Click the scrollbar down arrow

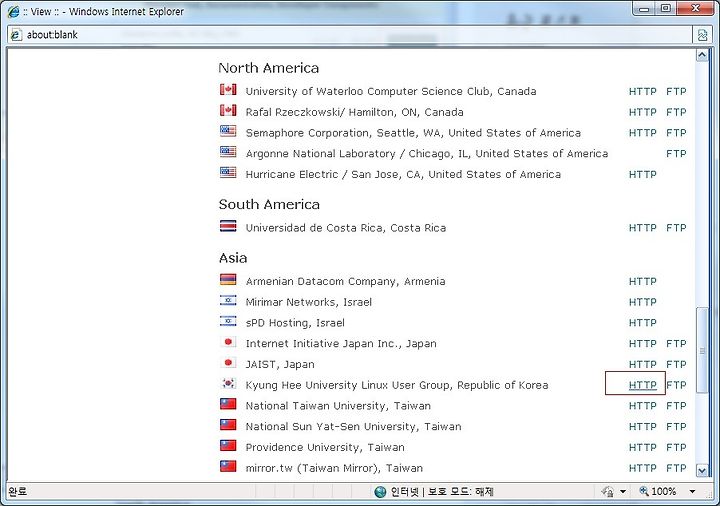coord(702,470)
